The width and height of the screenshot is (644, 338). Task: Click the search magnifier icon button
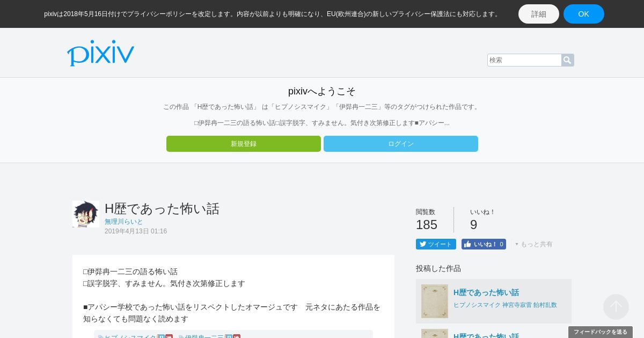[567, 60]
